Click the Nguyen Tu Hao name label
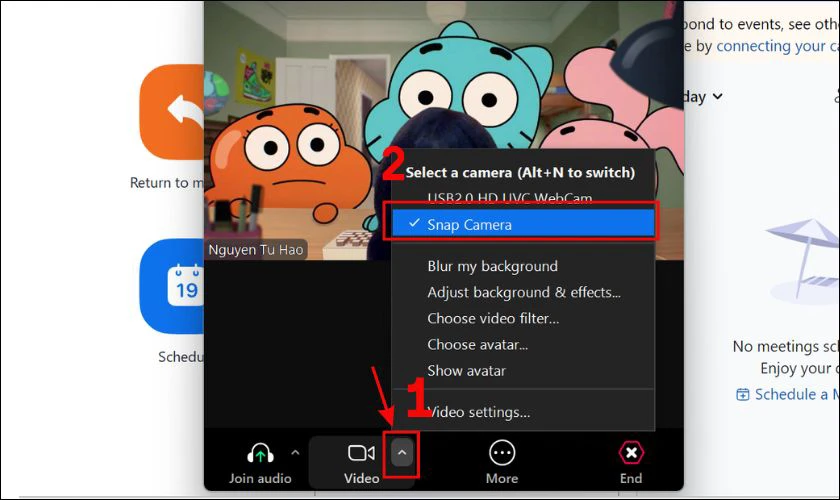Viewport: 840px width, 500px height. (x=256, y=250)
